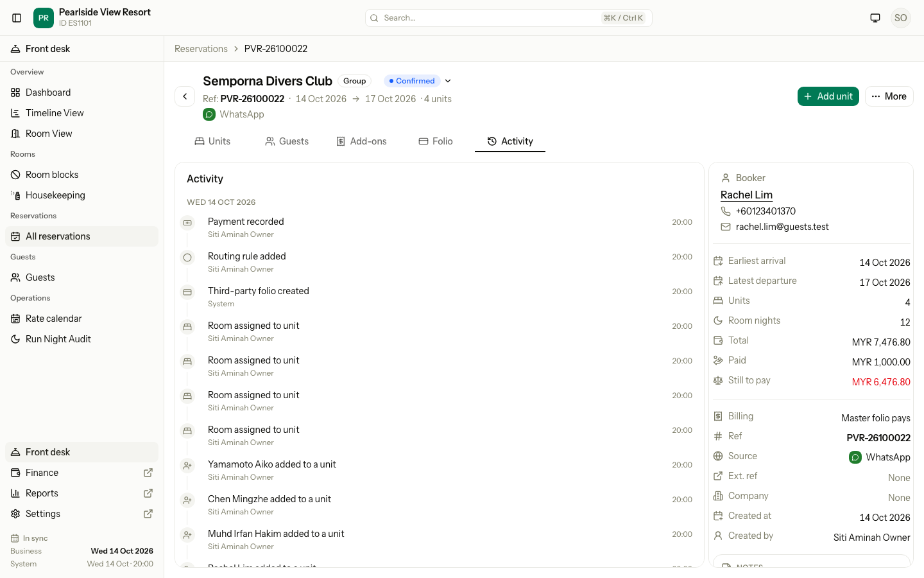Click the Third-party folio created icon

point(187,292)
